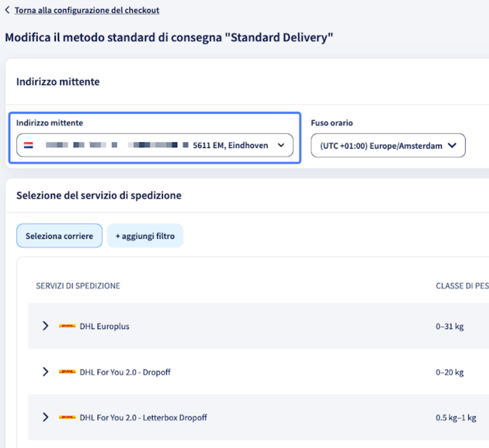The width and height of the screenshot is (489, 448).
Task: Click the Selezione del servizio di spedizione heading
Action: [x=99, y=195]
